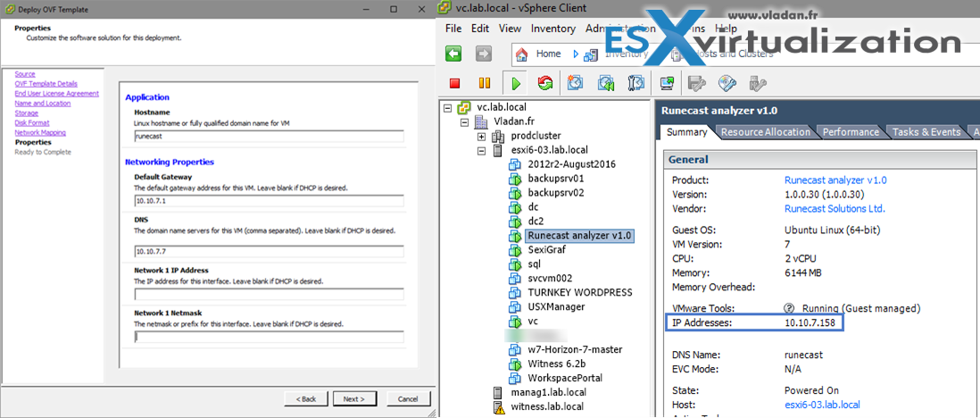Launch the VM console toolbar icon
Image resolution: width=980 pixels, height=418 pixels.
pyautogui.click(x=666, y=82)
